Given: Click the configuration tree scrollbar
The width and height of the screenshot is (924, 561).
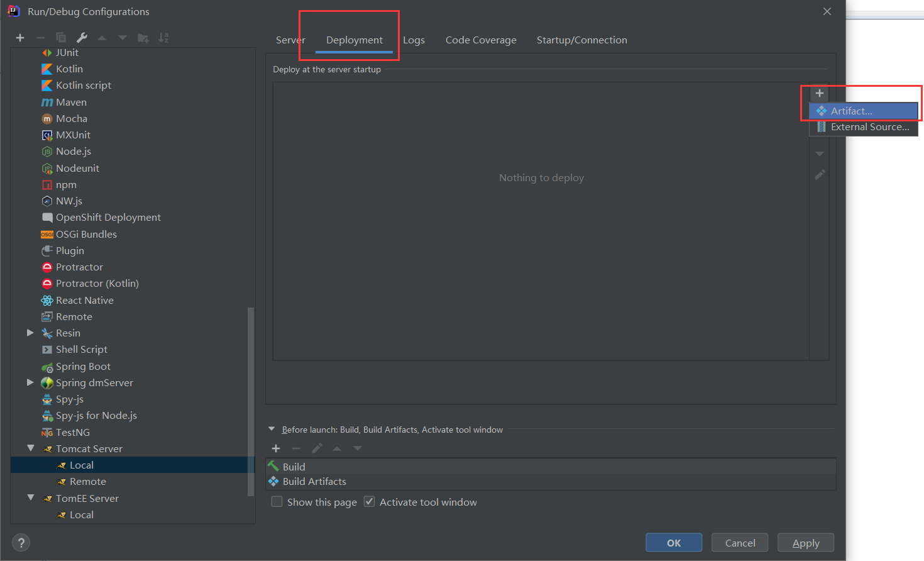Looking at the screenshot, I should (x=251, y=401).
